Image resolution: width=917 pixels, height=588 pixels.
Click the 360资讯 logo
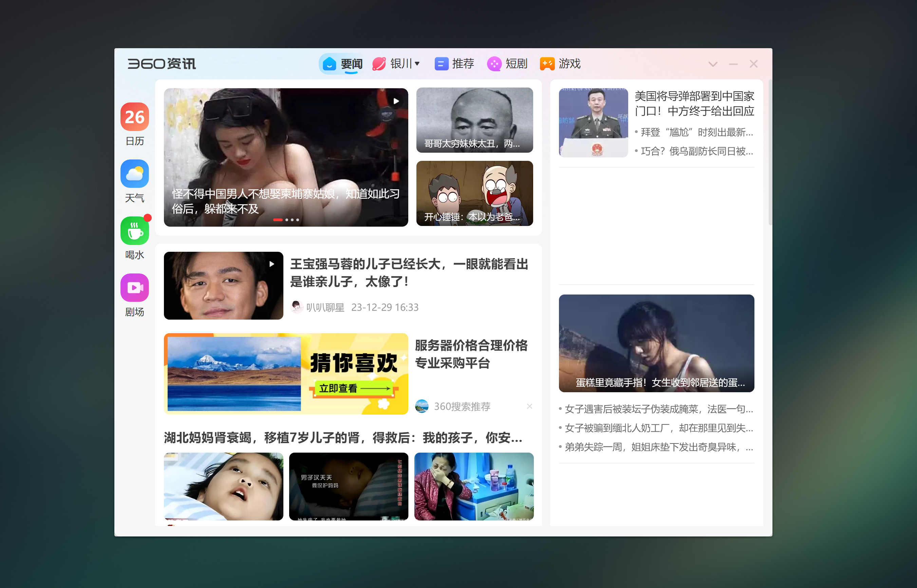tap(162, 64)
